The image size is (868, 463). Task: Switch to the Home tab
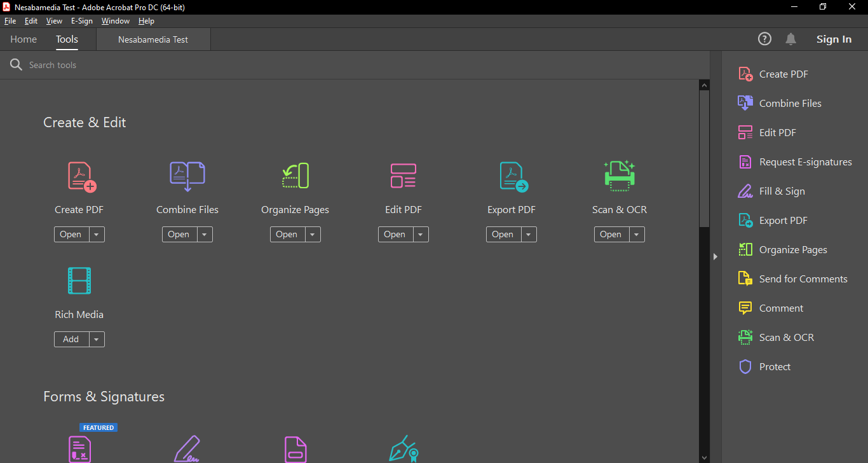pyautogui.click(x=24, y=39)
